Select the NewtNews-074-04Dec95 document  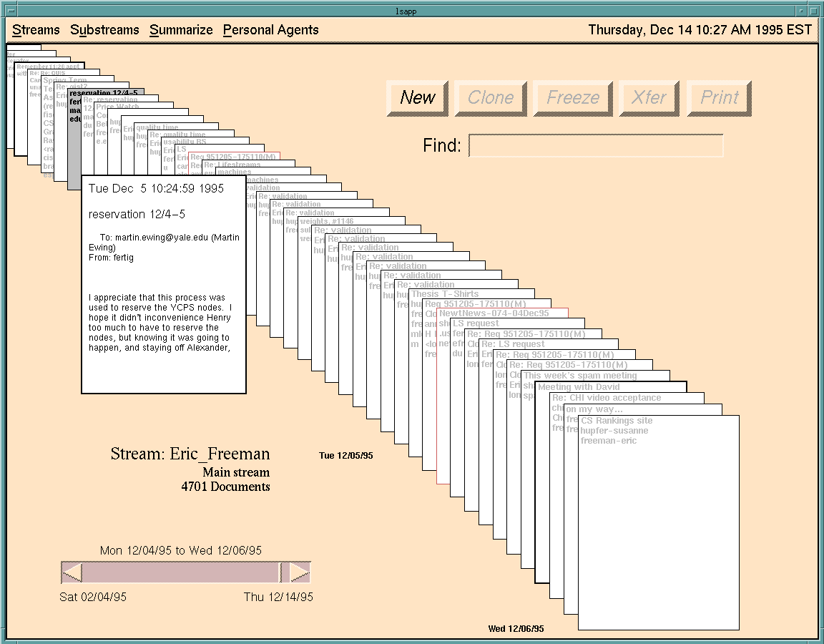pos(494,313)
